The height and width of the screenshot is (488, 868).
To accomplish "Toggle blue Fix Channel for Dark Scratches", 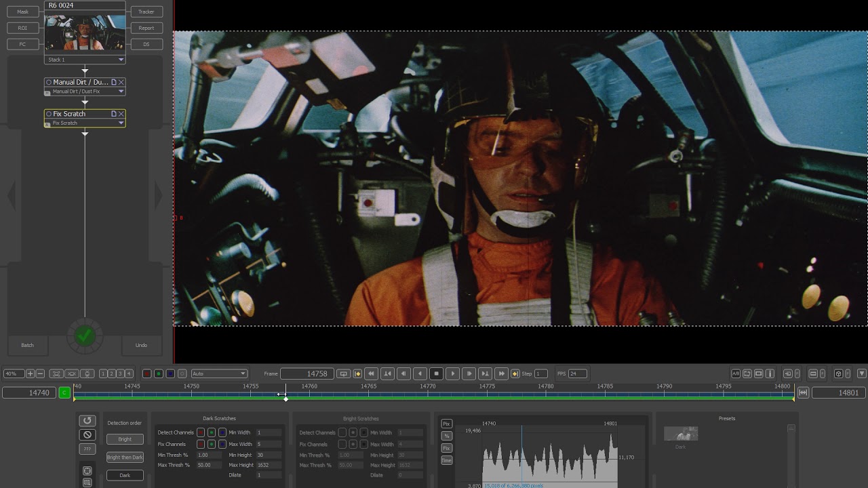I will click(x=222, y=444).
